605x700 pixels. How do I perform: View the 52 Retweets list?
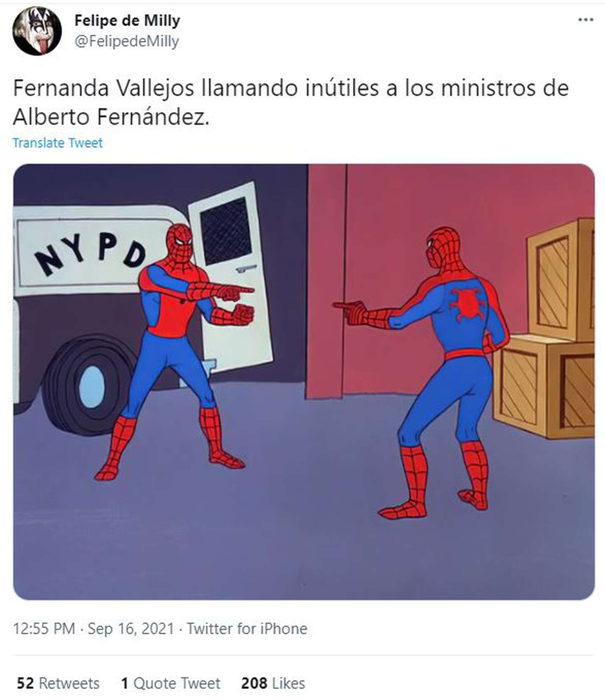[x=58, y=683]
